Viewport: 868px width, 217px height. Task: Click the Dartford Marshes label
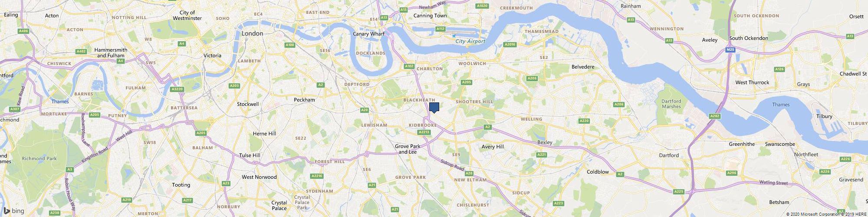tap(671, 104)
